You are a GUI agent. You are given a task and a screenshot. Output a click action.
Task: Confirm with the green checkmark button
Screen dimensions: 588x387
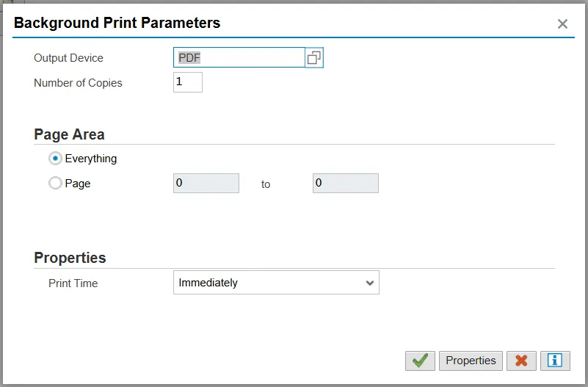pos(420,361)
